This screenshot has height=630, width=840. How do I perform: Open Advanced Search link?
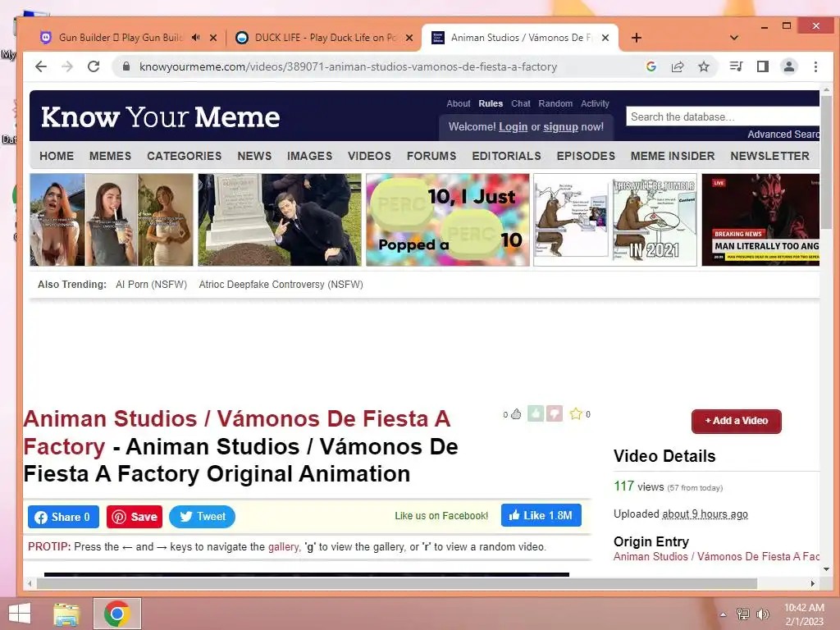(783, 135)
